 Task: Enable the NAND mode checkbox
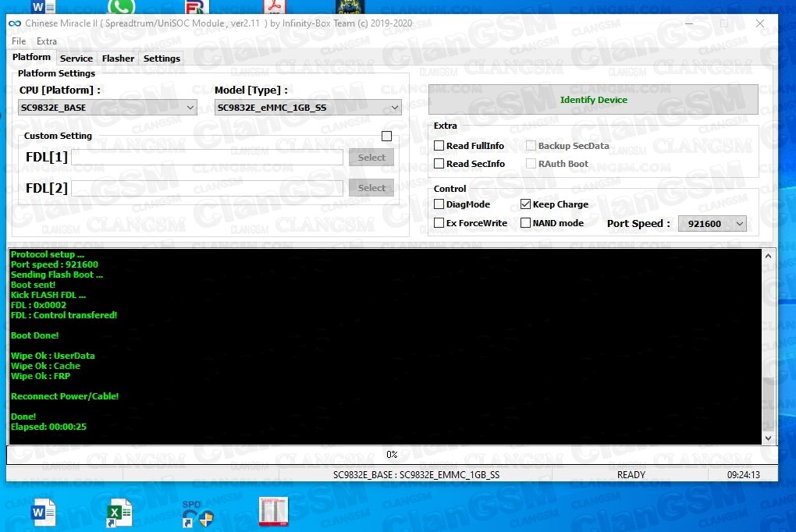pyautogui.click(x=525, y=223)
